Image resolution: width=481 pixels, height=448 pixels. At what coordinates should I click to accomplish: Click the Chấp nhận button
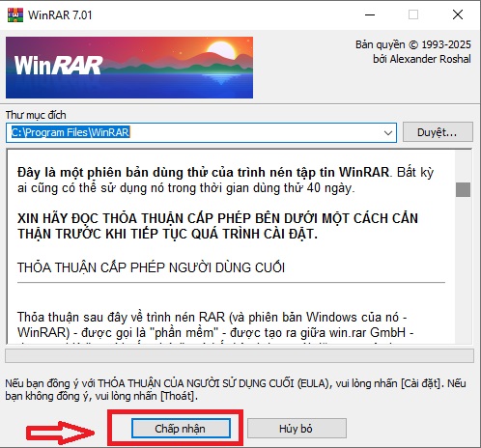181,429
